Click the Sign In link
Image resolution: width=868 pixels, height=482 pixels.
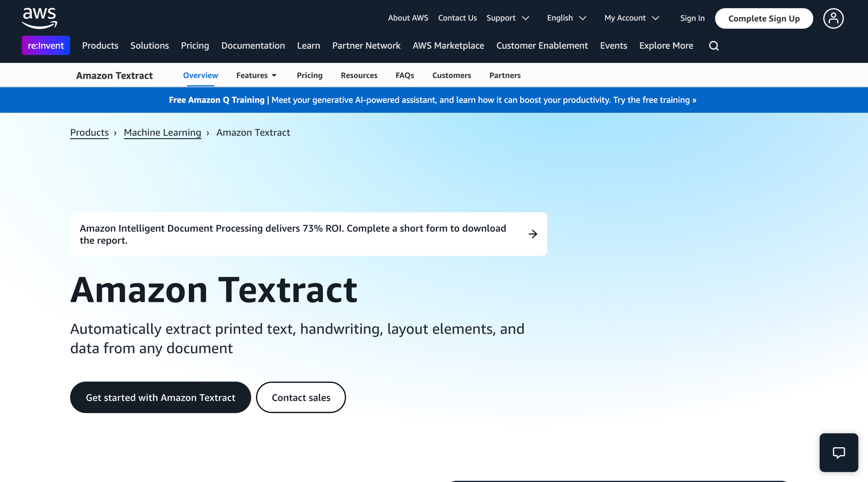tap(692, 18)
